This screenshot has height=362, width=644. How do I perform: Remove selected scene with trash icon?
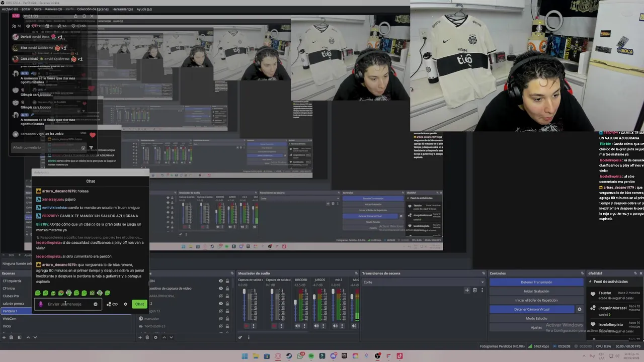[12, 337]
